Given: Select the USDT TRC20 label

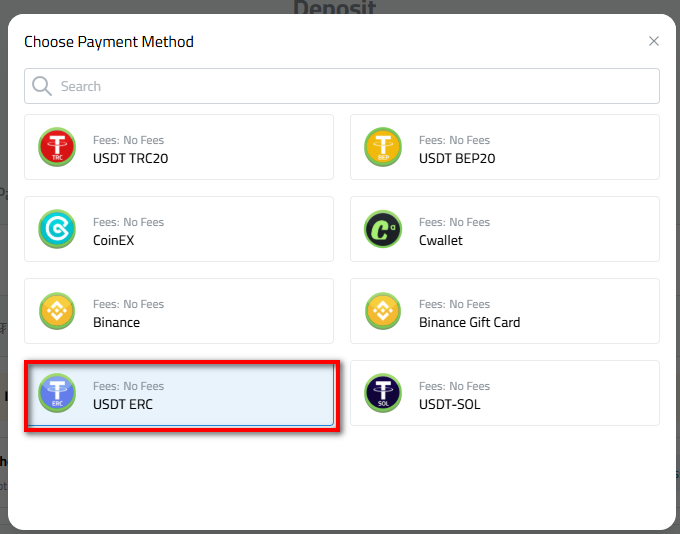Looking at the screenshot, I should (x=131, y=158).
